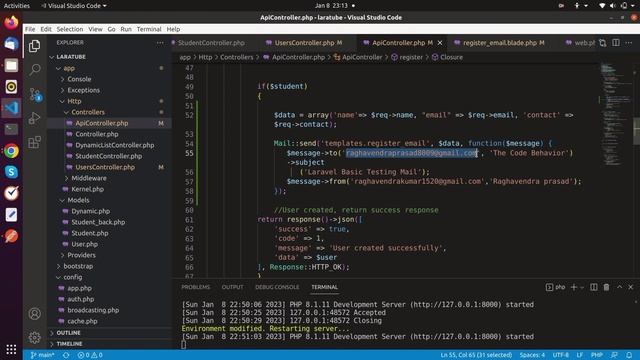This screenshot has height=360, width=640.
Task: Expand the bootstrap folder
Action: point(78,266)
